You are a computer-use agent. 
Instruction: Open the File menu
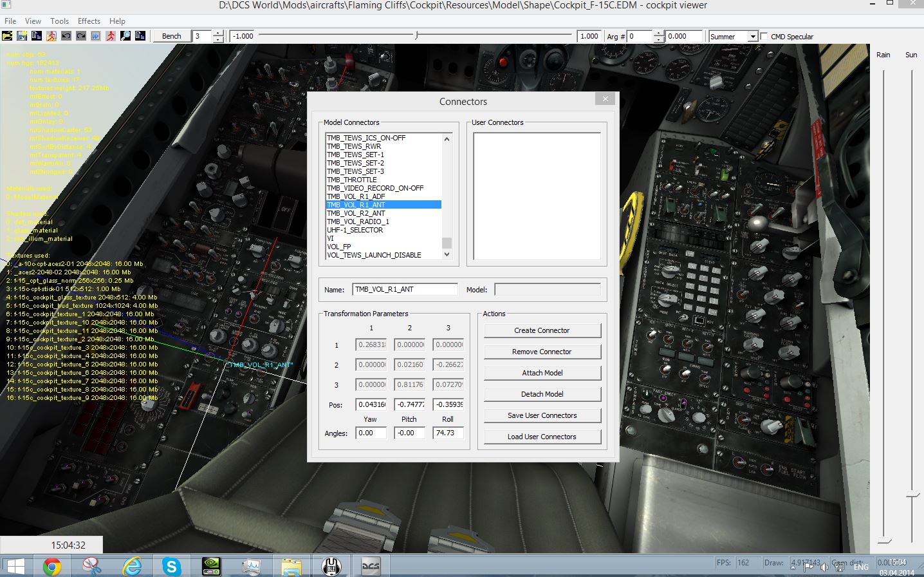coord(10,21)
